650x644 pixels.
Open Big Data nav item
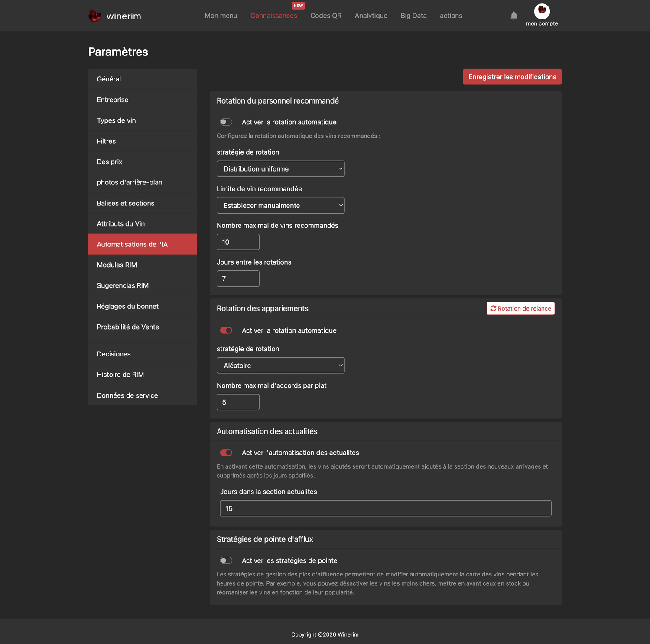413,16
